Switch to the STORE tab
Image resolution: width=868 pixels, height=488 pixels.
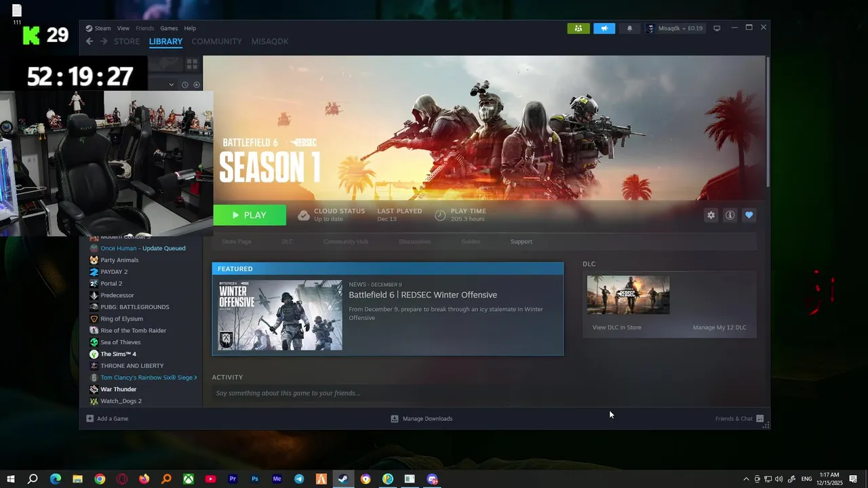pyautogui.click(x=127, y=41)
